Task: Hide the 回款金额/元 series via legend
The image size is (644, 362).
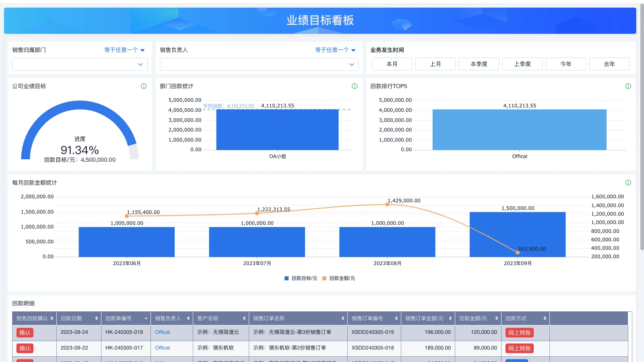Action: (342, 278)
